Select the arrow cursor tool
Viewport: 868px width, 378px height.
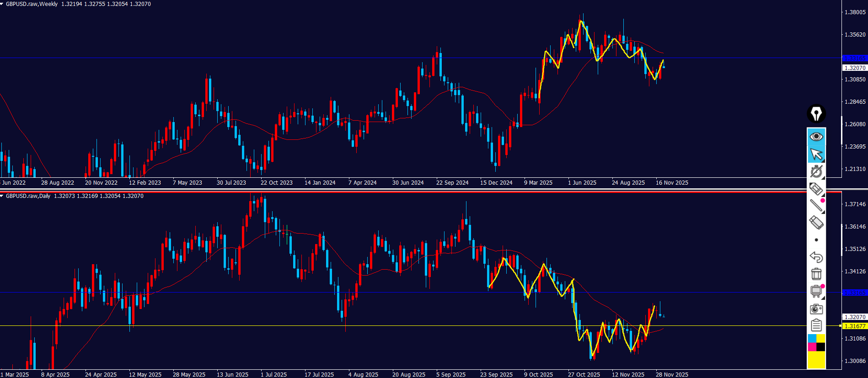tap(816, 154)
